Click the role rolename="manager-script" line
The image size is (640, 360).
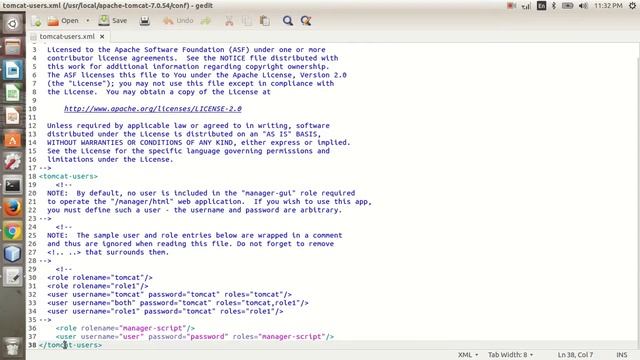pyautogui.click(x=125, y=328)
